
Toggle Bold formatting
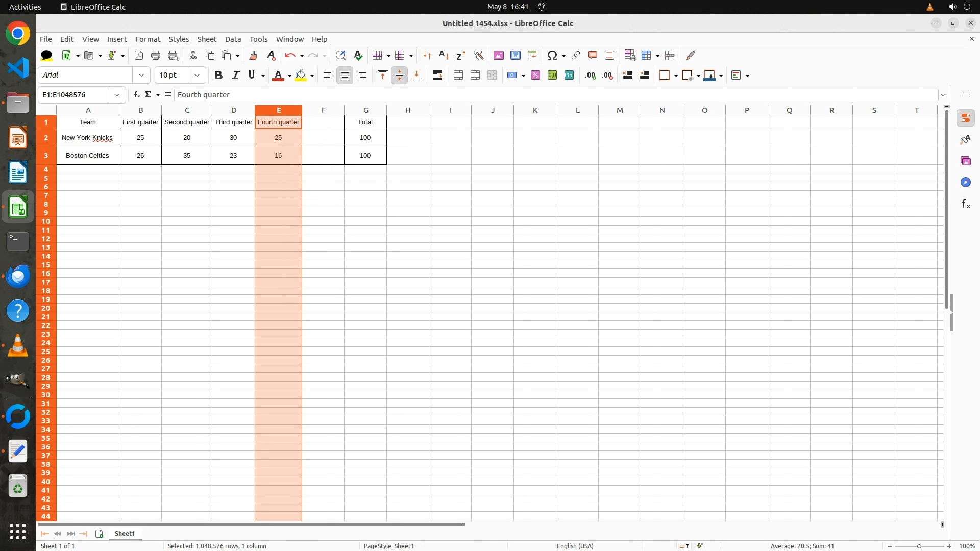(218, 75)
